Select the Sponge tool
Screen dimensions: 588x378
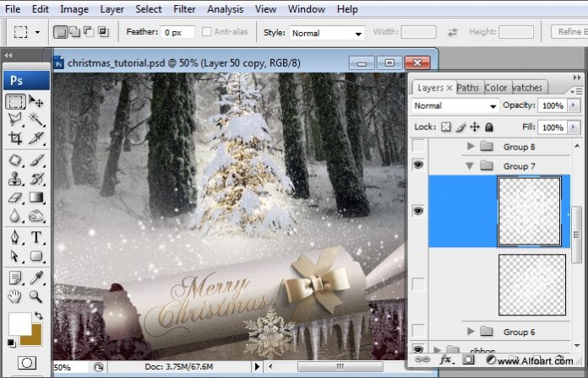click(36, 216)
